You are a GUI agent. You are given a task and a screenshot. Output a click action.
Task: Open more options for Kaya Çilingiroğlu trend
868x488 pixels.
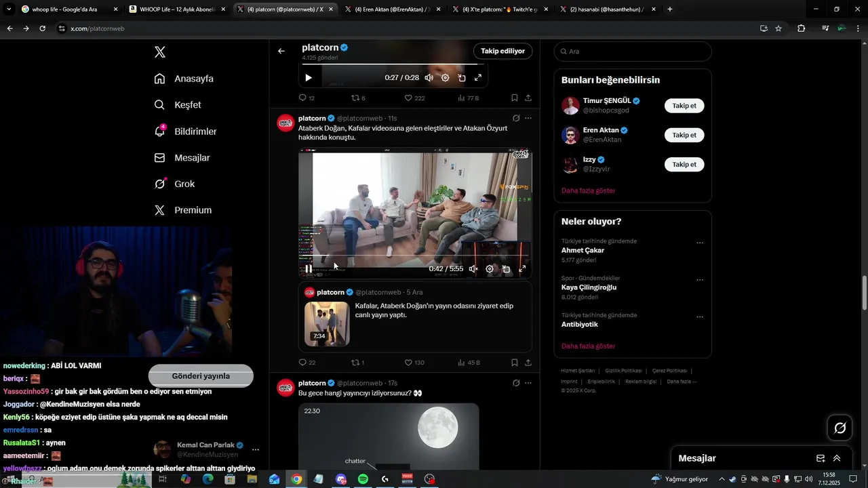pos(700,280)
